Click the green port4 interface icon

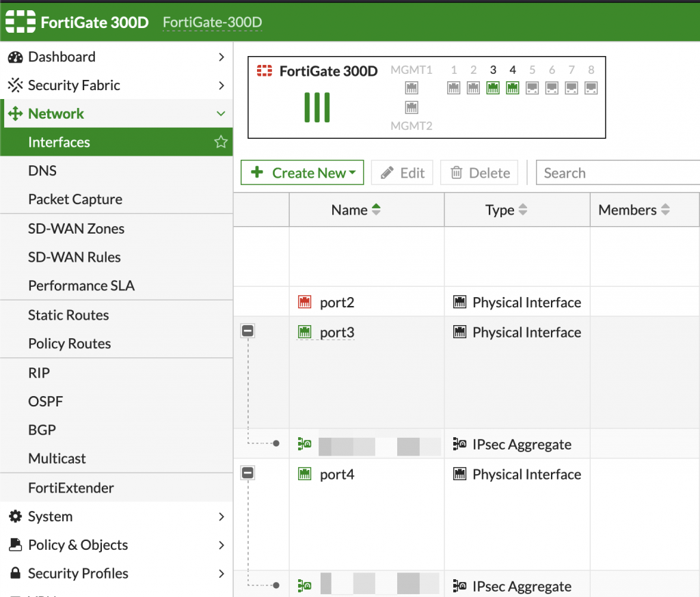coord(304,474)
